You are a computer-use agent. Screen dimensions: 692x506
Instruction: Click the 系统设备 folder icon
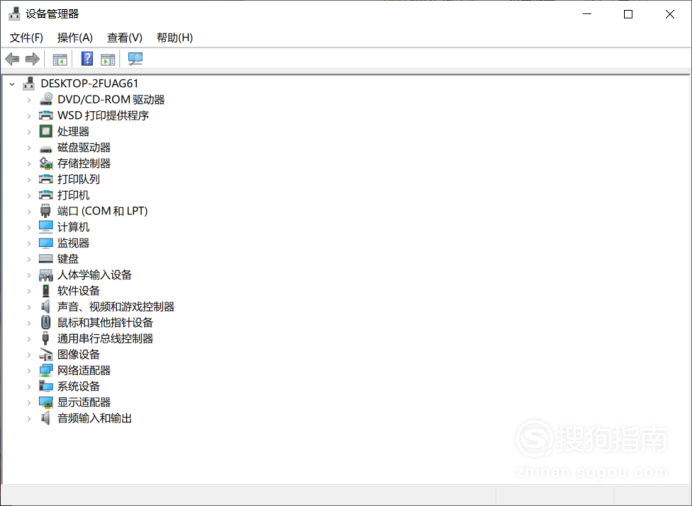click(x=46, y=386)
